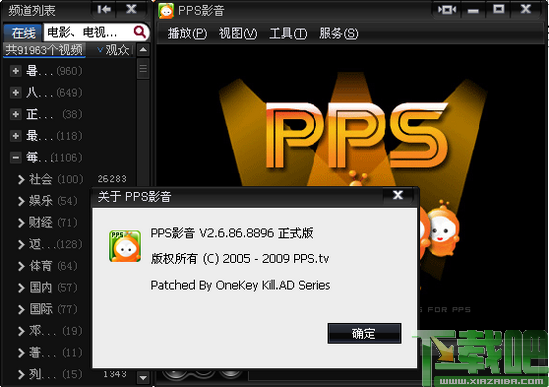Open the 视图(V) menu
The height and width of the screenshot is (387, 549).
click(238, 34)
